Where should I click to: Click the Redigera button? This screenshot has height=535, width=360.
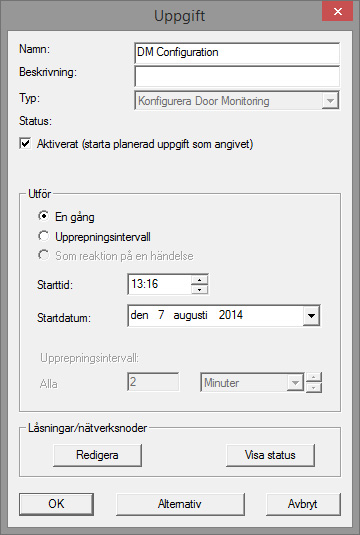[97, 455]
